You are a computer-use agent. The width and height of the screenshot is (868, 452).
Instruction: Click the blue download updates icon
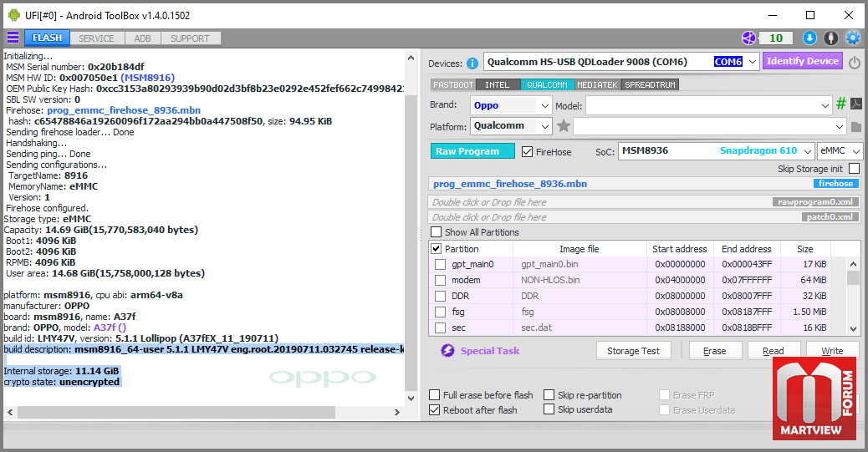pos(809,38)
